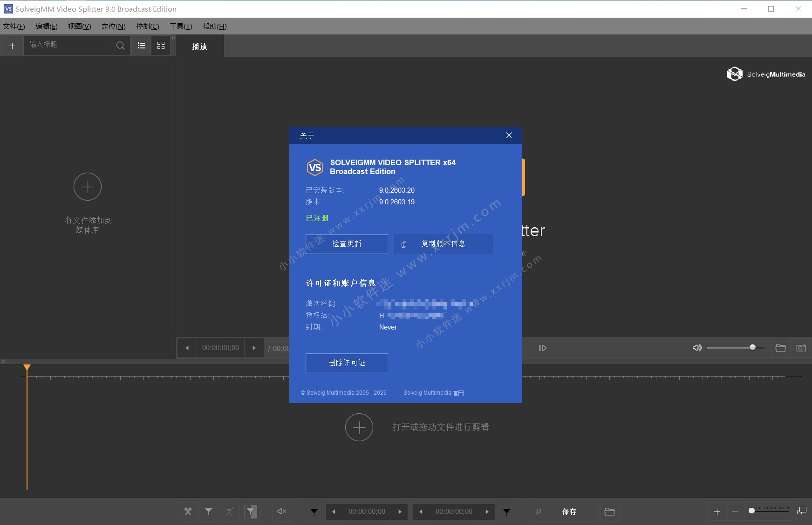Switch to the 播放 tab
This screenshot has width=812, height=525.
point(200,46)
